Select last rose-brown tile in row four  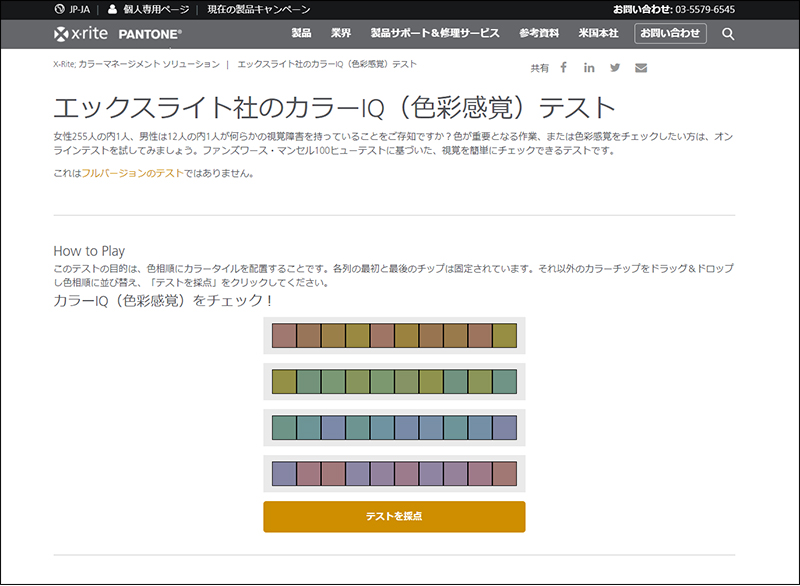tap(505, 473)
